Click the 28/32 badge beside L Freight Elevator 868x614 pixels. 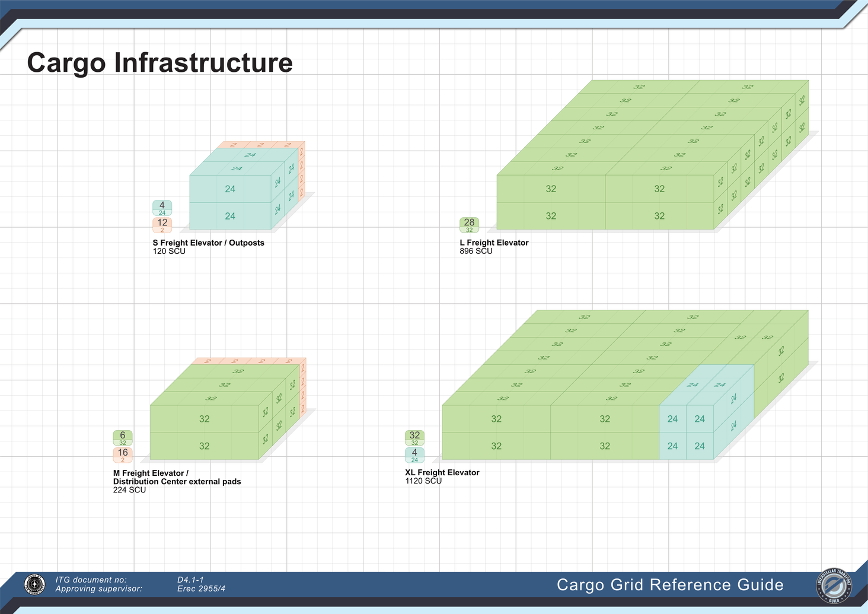coord(470,224)
